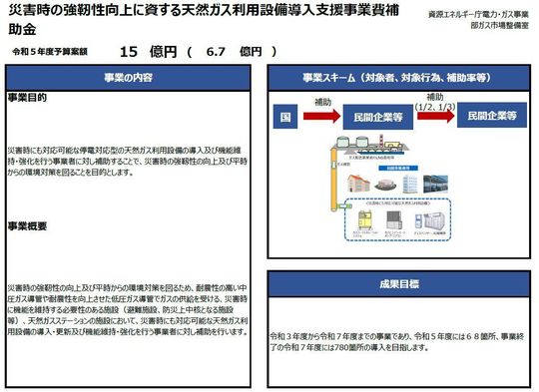
Task: Click the dark glass building image
Action: point(435,184)
